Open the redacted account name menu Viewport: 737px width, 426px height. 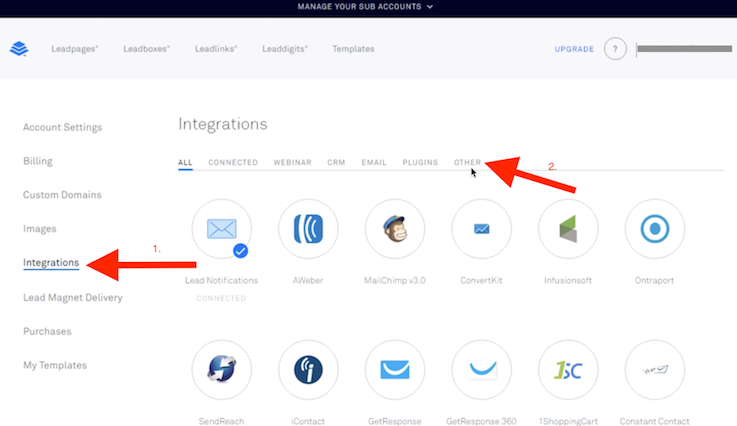pyautogui.click(x=684, y=49)
